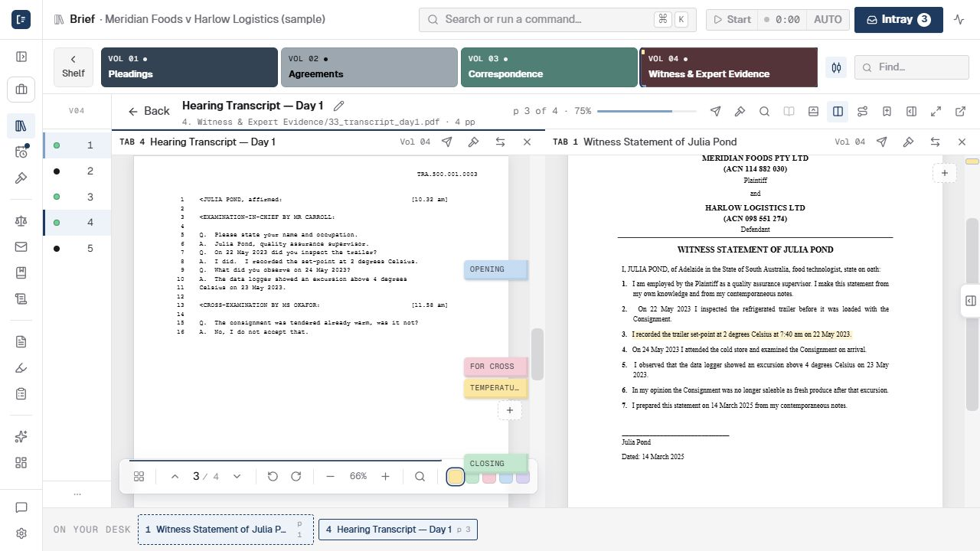Viewport: 980px width, 551px height.
Task: Toggle the AUTO timer mode
Action: [828, 20]
